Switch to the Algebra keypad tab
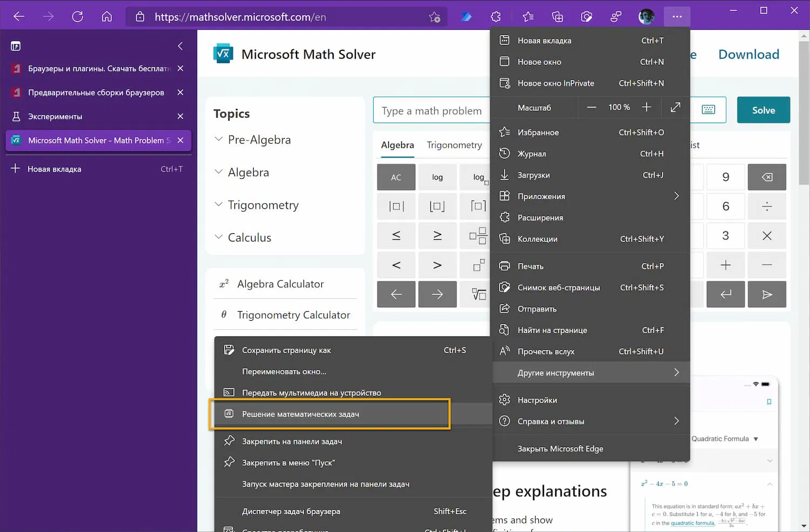The height and width of the screenshot is (532, 810). (x=397, y=145)
